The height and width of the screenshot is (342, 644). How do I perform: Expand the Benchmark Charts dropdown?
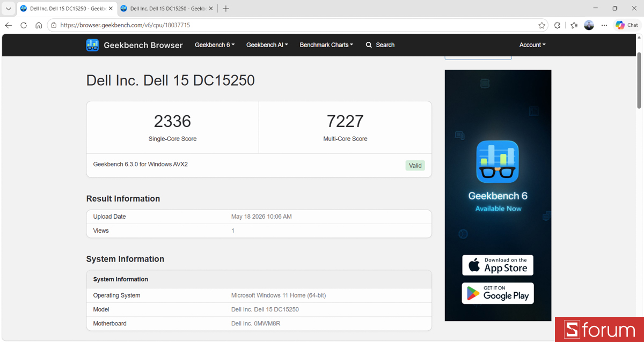click(x=326, y=45)
